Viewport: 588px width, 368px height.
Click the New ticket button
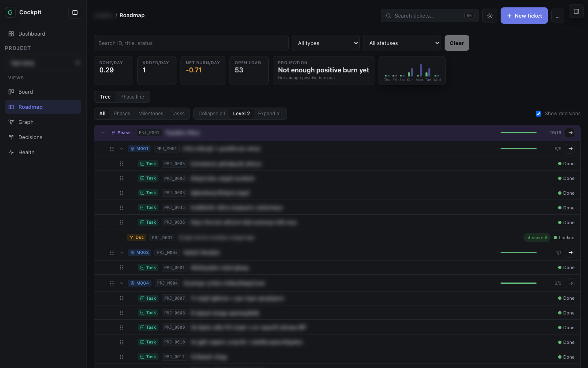pyautogui.click(x=524, y=16)
